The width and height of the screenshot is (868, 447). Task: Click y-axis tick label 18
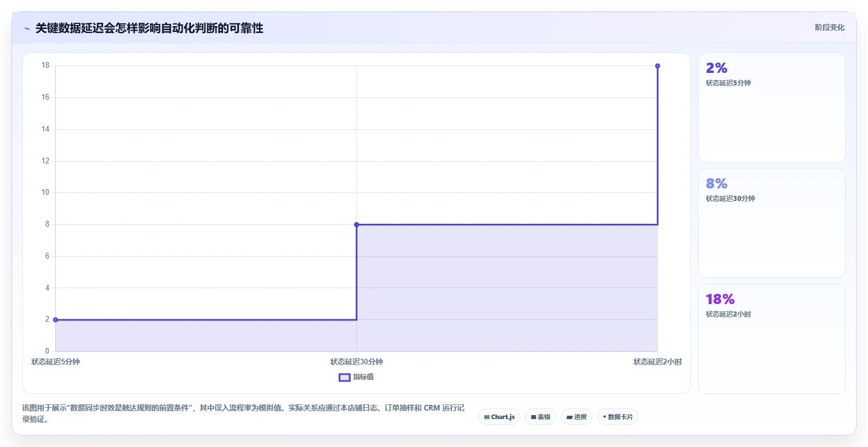click(x=45, y=65)
